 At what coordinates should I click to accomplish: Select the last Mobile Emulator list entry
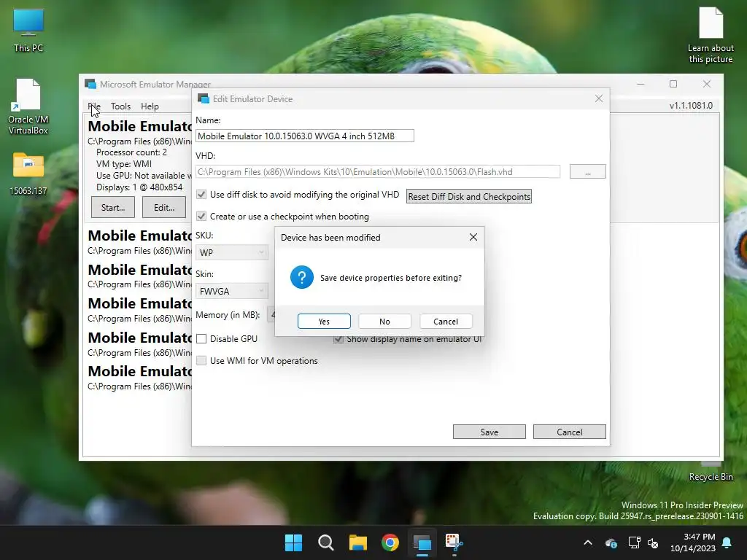point(139,378)
